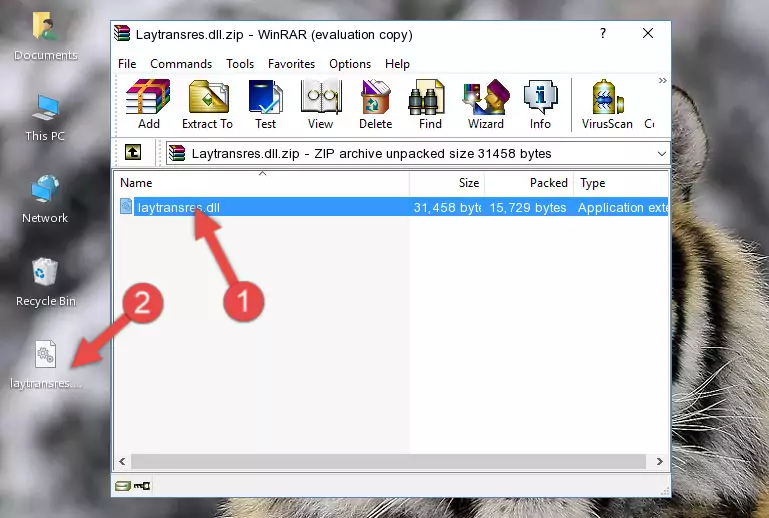Sort files by the Name column

click(262, 182)
